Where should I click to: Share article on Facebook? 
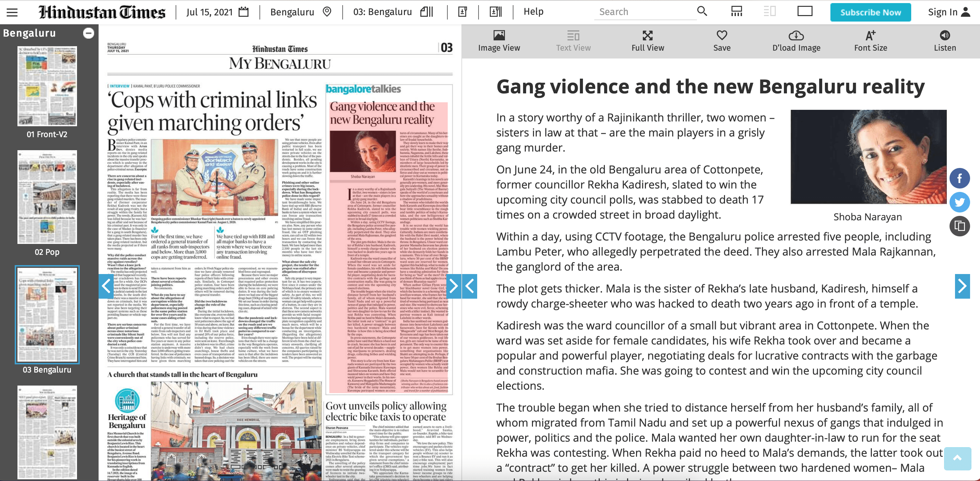click(959, 178)
